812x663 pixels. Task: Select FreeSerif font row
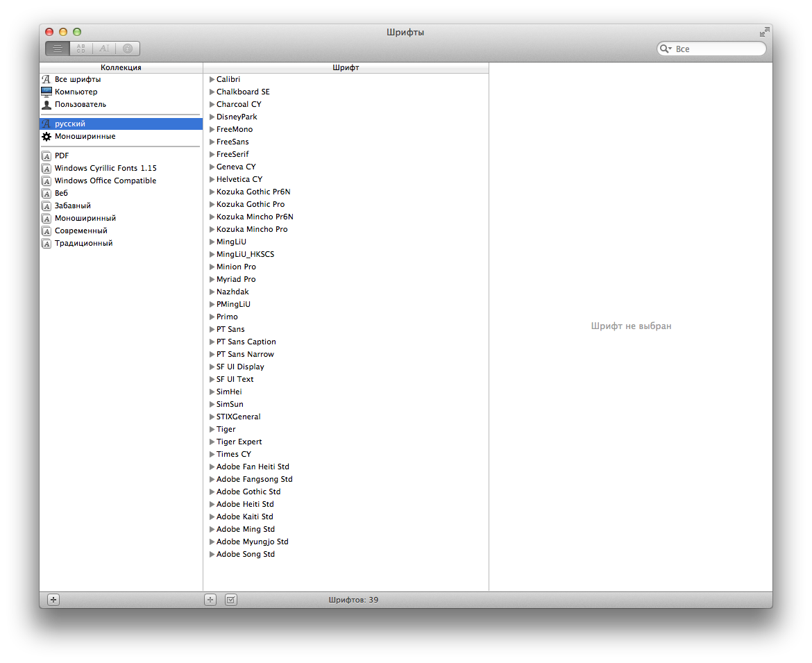[x=346, y=154]
